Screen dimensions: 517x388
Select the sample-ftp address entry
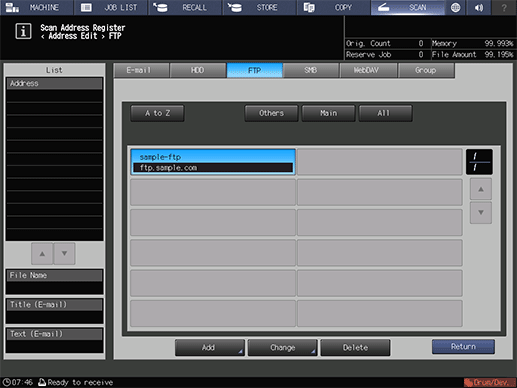(x=213, y=162)
